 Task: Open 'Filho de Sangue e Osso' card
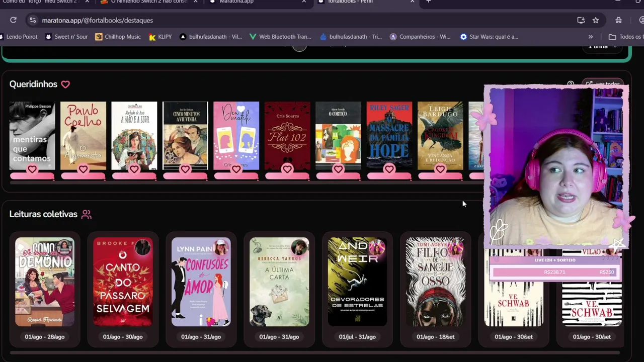click(x=436, y=289)
